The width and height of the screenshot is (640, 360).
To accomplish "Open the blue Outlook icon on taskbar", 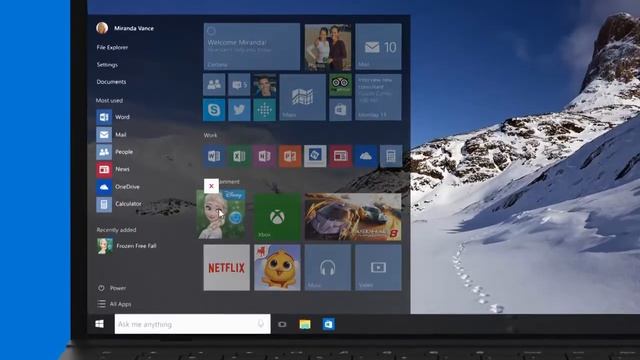I will click(329, 324).
